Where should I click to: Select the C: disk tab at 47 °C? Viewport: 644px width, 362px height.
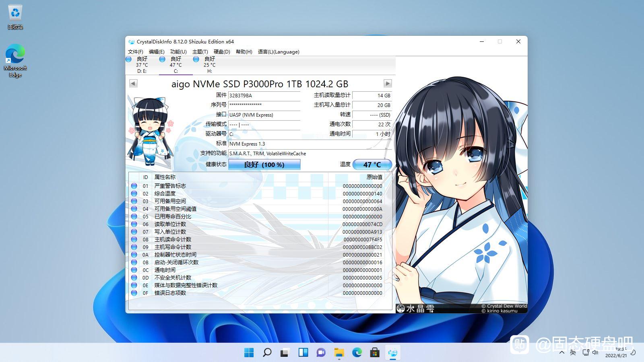(176, 65)
